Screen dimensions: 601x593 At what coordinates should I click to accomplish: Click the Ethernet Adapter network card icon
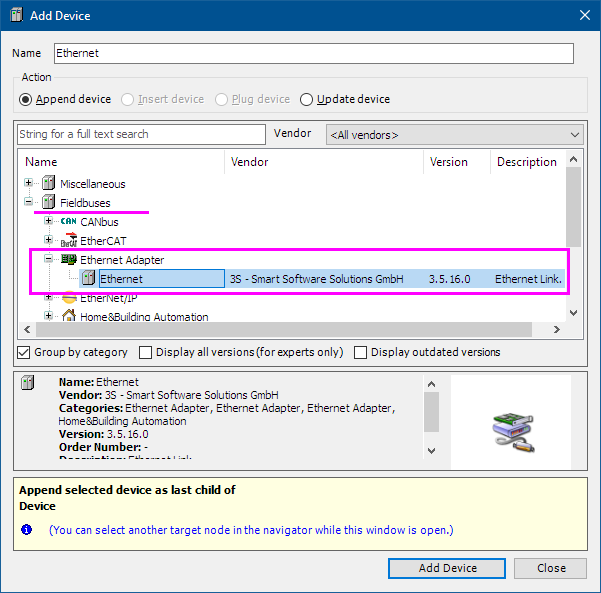click(x=69, y=260)
